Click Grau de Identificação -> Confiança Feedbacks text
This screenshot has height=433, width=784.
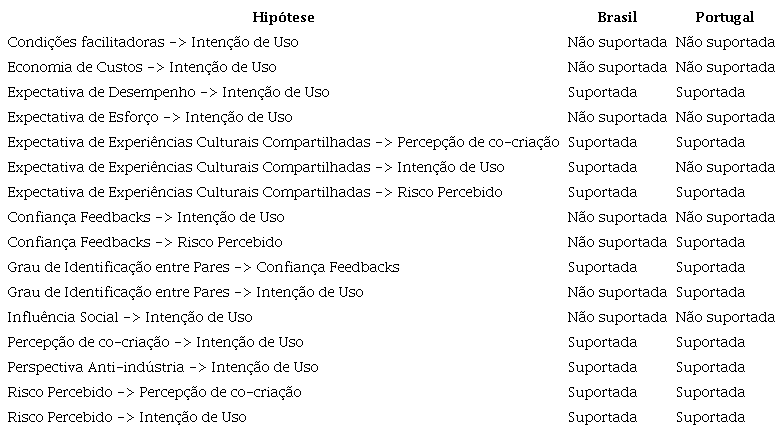click(203, 267)
